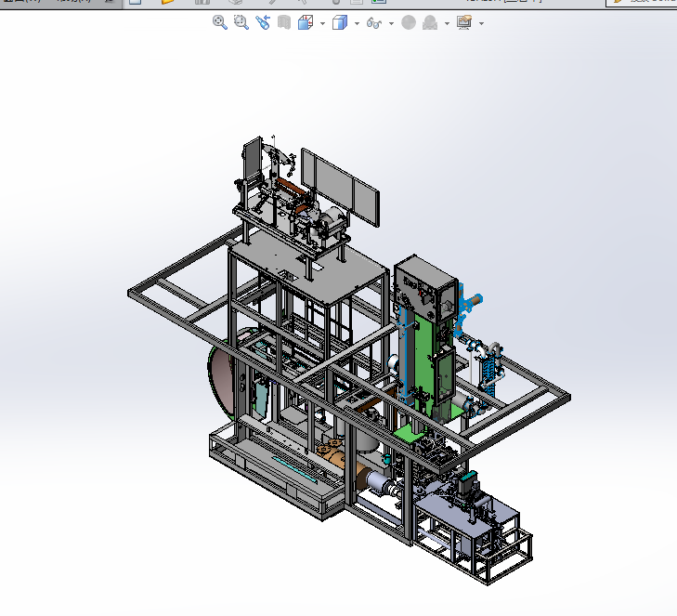Image resolution: width=677 pixels, height=616 pixels.
Task: Click the Apply Scene icon
Action: (x=431, y=22)
